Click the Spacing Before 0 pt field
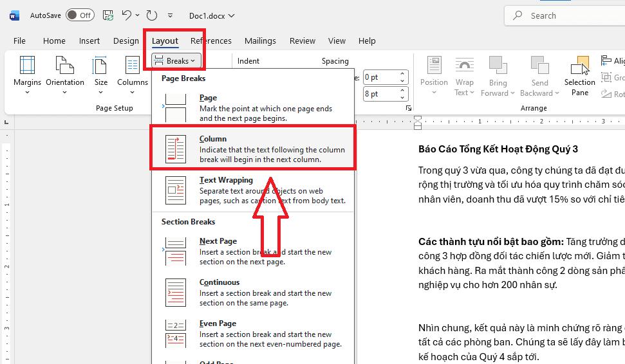This screenshot has width=625, height=364. pos(380,77)
